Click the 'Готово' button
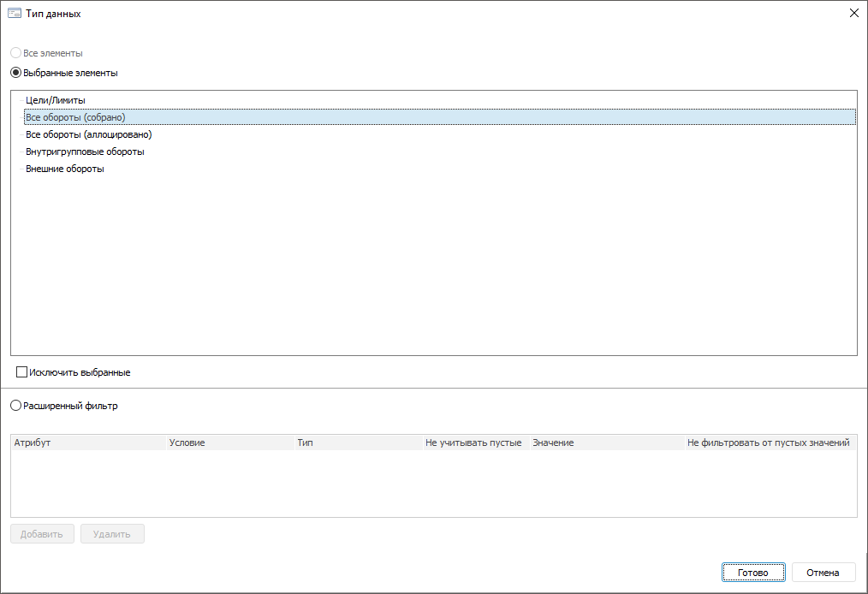Image resolution: width=868 pixels, height=594 pixels. point(752,573)
